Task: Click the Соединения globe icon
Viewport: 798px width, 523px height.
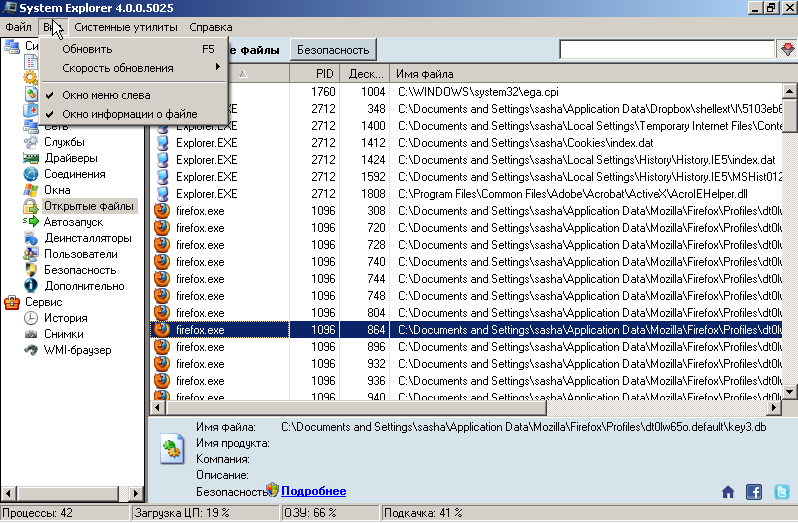Action: click(31, 174)
